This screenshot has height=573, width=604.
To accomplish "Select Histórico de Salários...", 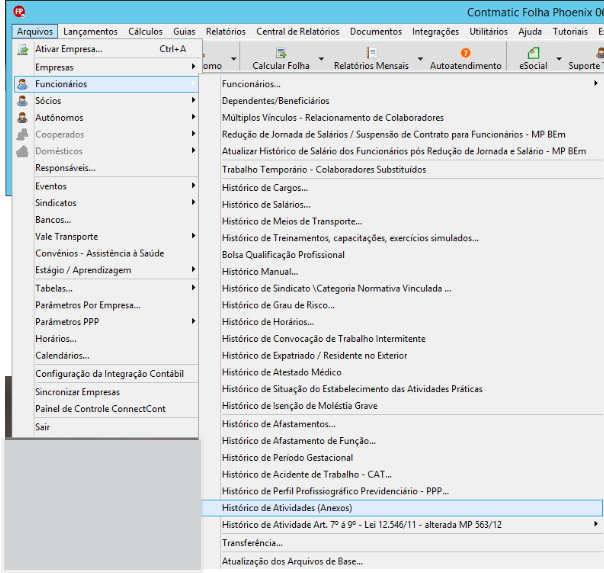I will pyautogui.click(x=402, y=204).
